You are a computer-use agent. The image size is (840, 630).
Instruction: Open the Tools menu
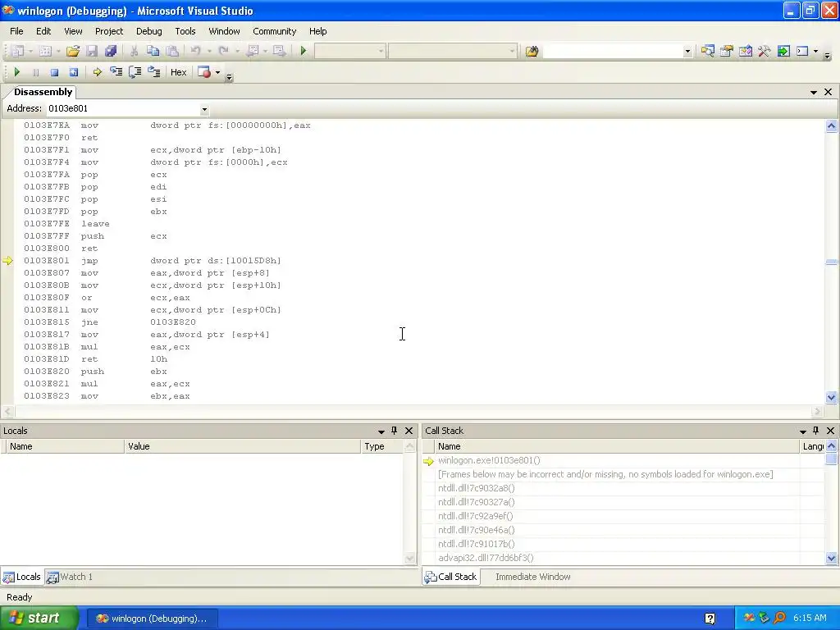(185, 31)
